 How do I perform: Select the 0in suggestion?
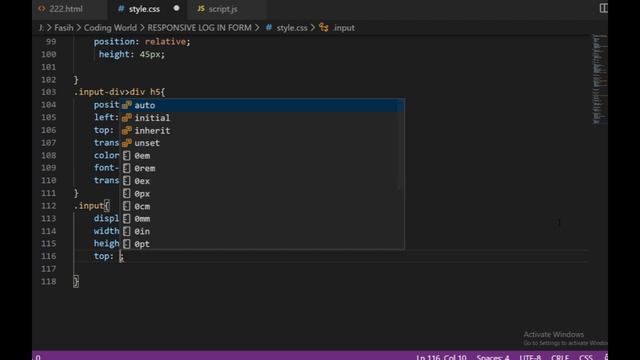point(262,231)
